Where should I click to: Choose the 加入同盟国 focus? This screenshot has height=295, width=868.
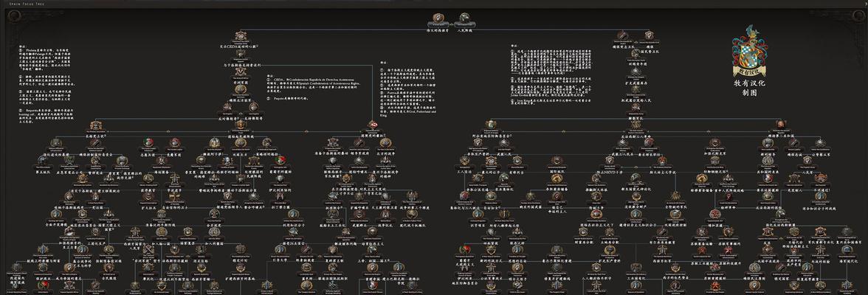pos(214,232)
